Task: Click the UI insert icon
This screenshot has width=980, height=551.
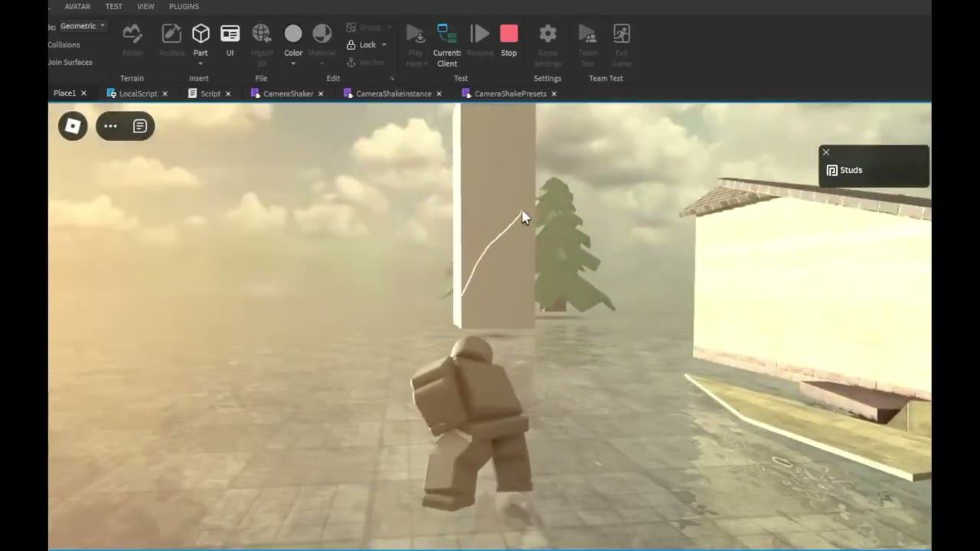Action: point(230,34)
